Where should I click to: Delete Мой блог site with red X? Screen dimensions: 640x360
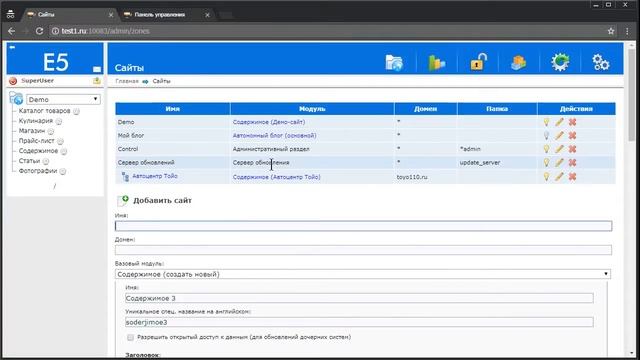pyautogui.click(x=572, y=136)
